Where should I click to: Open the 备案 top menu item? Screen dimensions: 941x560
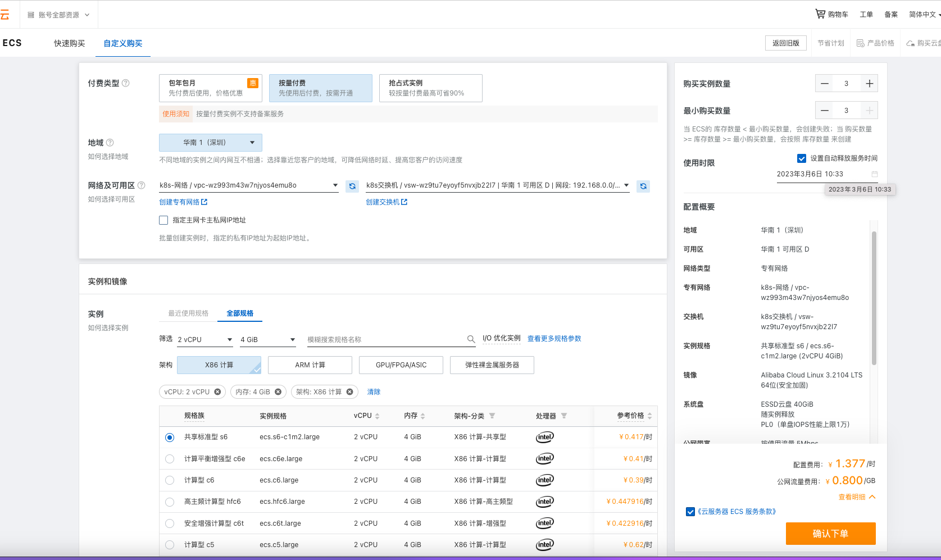891,15
